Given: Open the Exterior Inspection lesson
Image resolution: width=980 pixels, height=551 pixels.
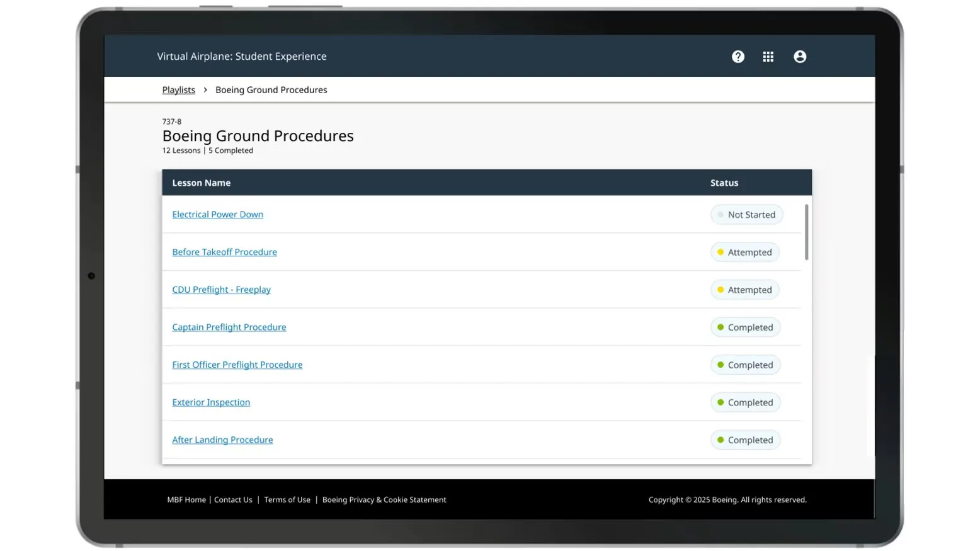Looking at the screenshot, I should click(x=211, y=402).
